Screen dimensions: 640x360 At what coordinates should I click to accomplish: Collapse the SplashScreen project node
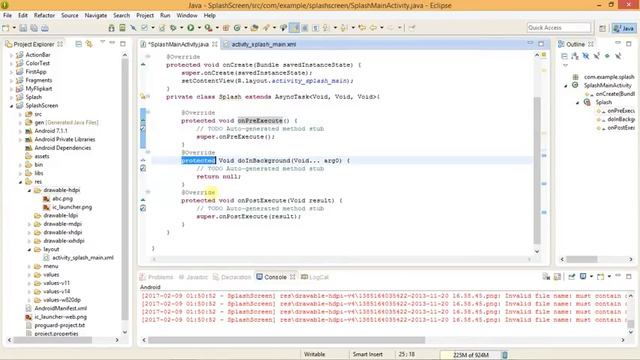pyautogui.click(x=11, y=106)
